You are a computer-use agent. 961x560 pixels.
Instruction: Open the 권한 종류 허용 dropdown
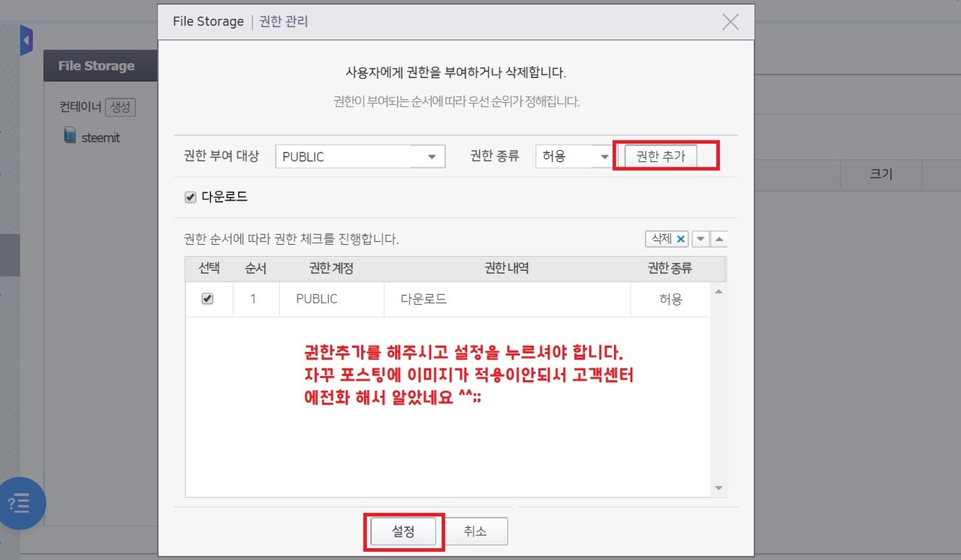coord(574,157)
